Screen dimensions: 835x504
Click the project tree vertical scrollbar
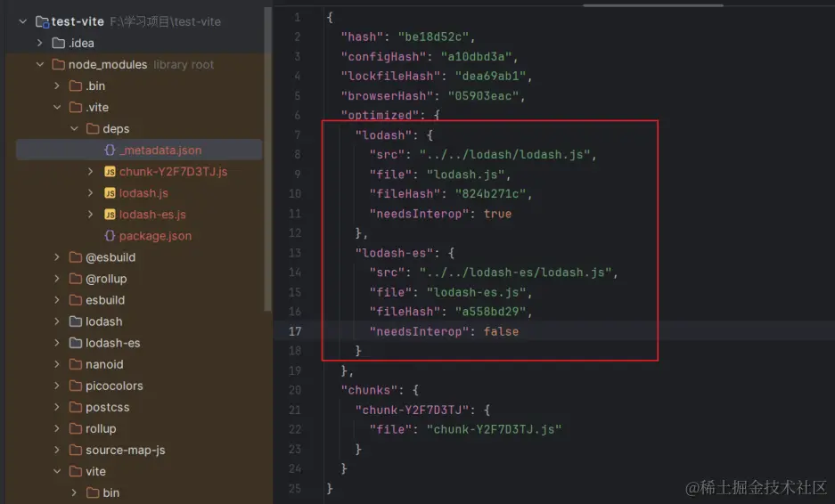(268, 159)
